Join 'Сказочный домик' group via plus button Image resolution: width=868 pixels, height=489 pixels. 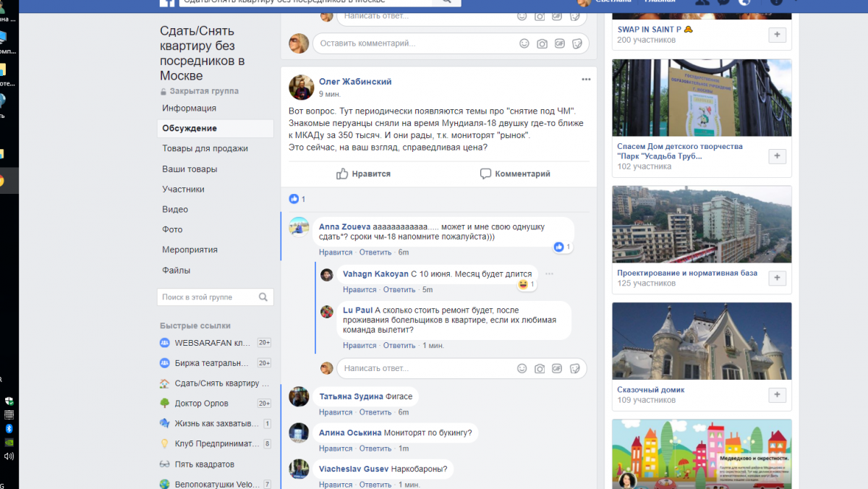(778, 395)
